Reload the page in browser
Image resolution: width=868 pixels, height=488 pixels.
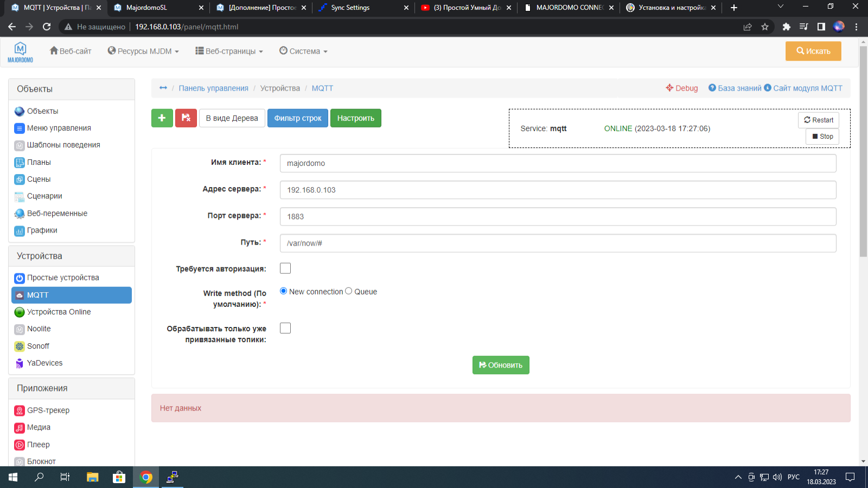(47, 27)
